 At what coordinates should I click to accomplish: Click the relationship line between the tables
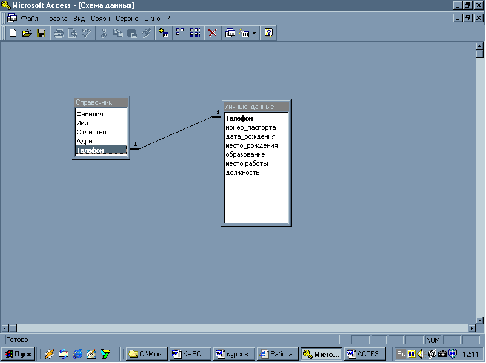(177, 132)
